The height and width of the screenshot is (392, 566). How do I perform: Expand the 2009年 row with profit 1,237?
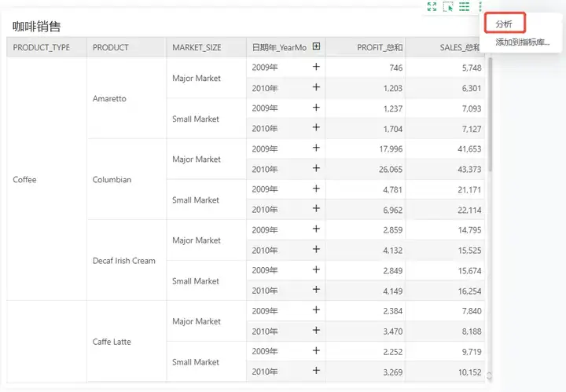pyautogui.click(x=316, y=107)
